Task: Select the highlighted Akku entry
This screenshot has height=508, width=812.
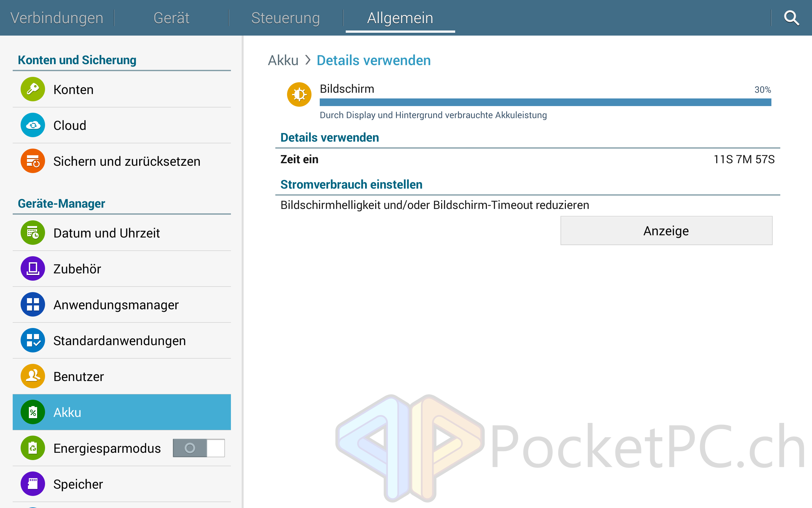Action: [122, 412]
